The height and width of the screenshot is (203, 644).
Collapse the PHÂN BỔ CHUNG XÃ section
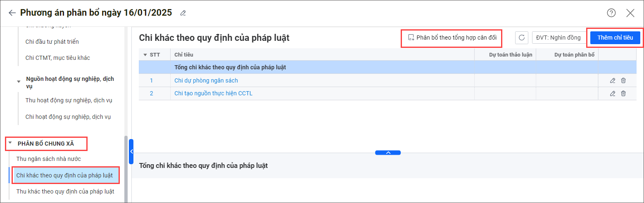pos(10,144)
